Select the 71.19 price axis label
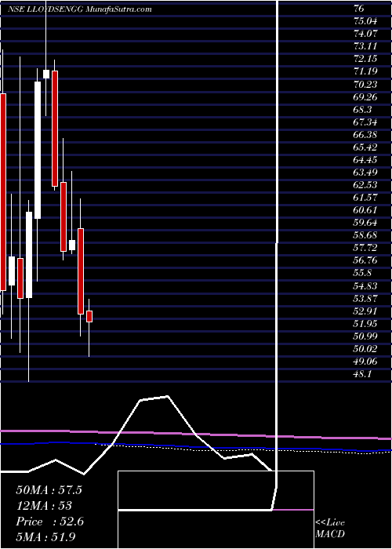 [365, 71]
